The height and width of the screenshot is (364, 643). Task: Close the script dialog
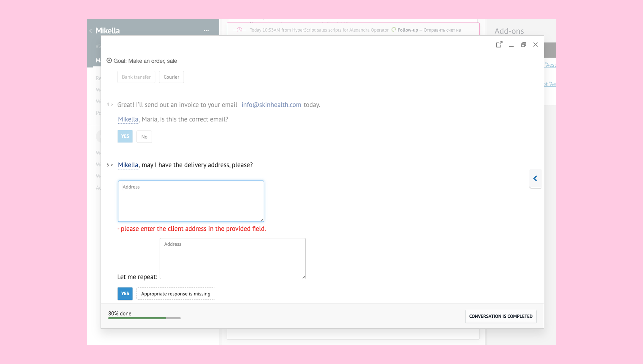point(535,44)
